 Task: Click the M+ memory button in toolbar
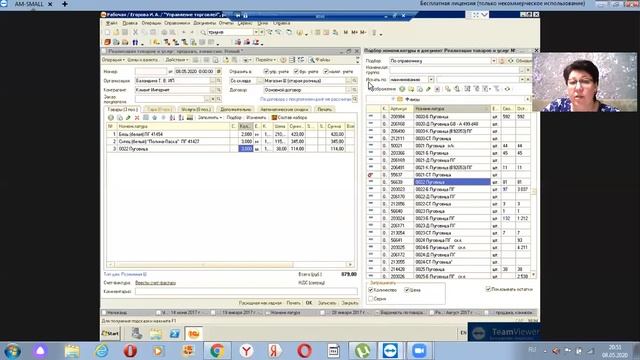pos(354,32)
